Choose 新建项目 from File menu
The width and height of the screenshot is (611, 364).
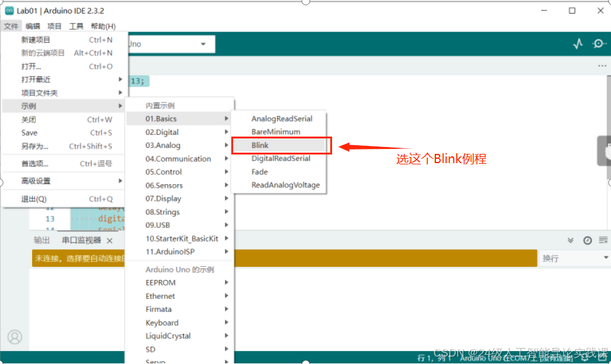64,40
